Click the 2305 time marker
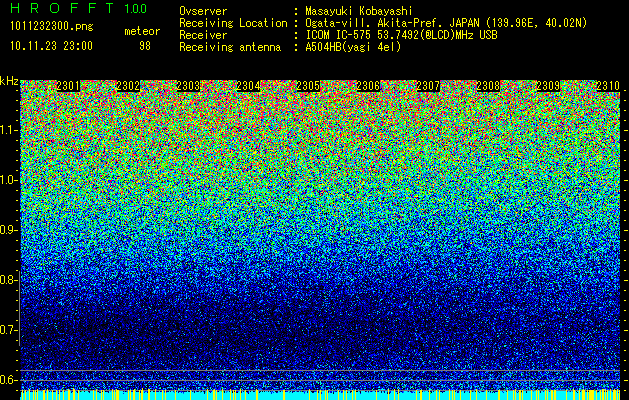Image resolution: width=629 pixels, height=400 pixels. [x=308, y=86]
